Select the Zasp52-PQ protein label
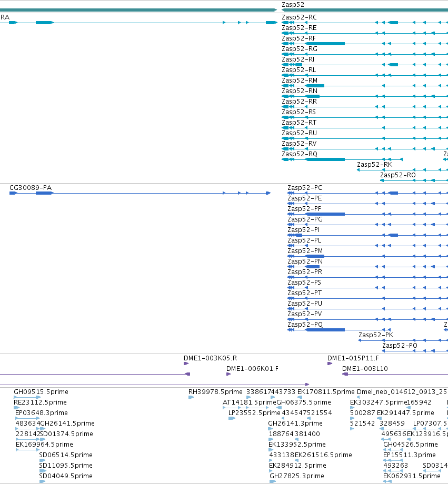Viewport: 448px width, 484px height. coord(305,324)
